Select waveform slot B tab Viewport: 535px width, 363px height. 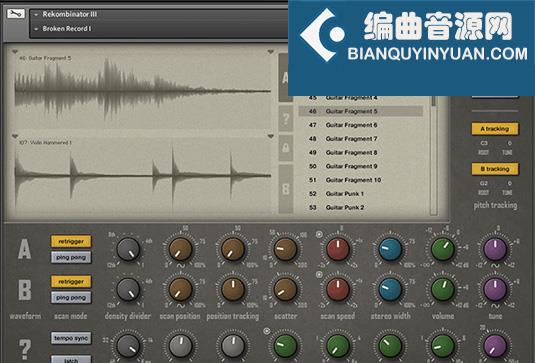286,189
